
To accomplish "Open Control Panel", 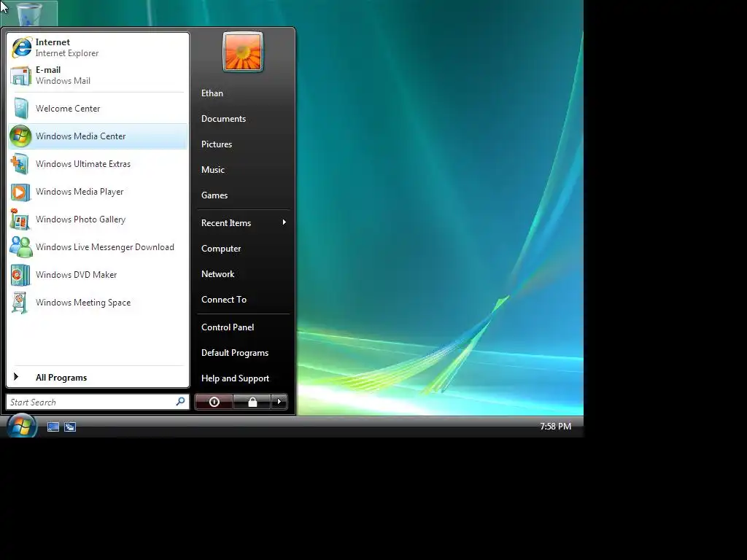I will [228, 327].
